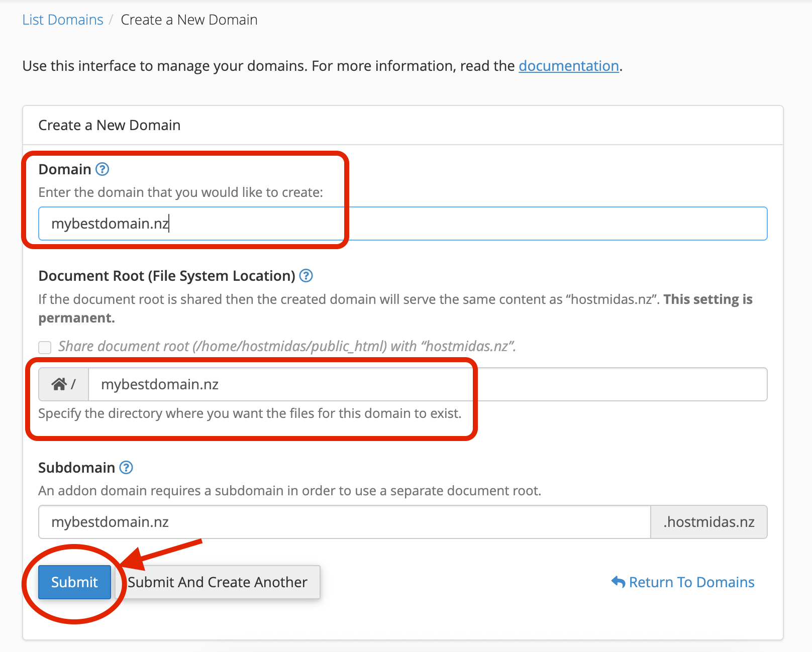This screenshot has height=652, width=812.
Task: Click the .hostmidas.nz subdomain suffix
Action: pyautogui.click(x=709, y=522)
